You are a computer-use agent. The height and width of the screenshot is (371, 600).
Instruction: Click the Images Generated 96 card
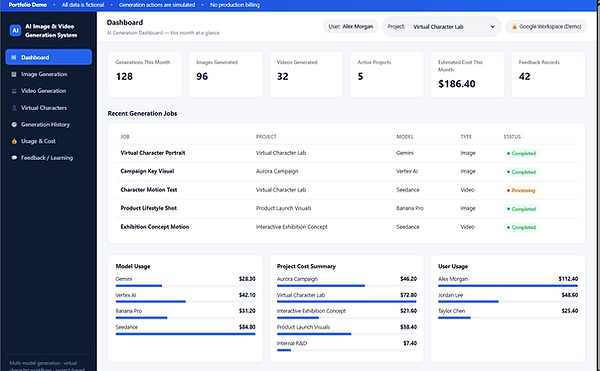pyautogui.click(x=226, y=74)
